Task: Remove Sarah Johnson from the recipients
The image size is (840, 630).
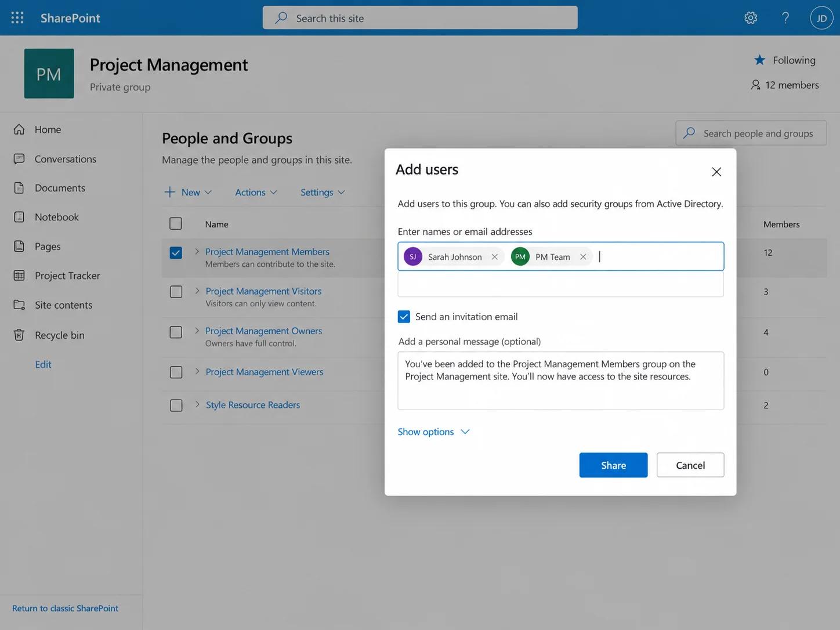Action: pos(494,256)
